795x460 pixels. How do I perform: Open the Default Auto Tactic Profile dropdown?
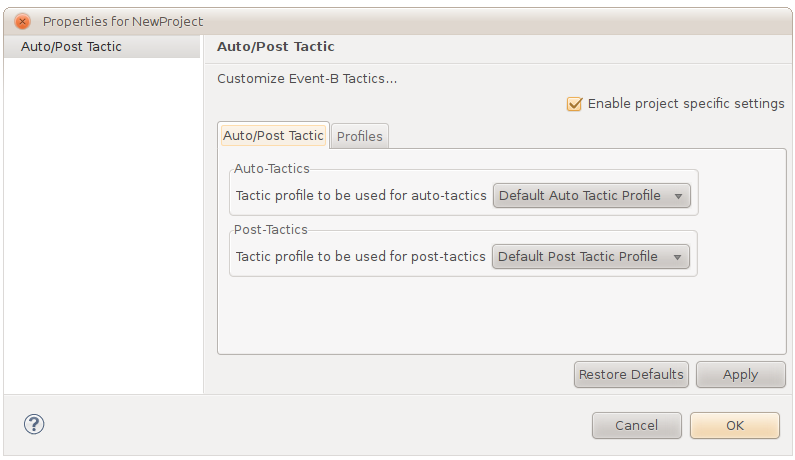(592, 196)
